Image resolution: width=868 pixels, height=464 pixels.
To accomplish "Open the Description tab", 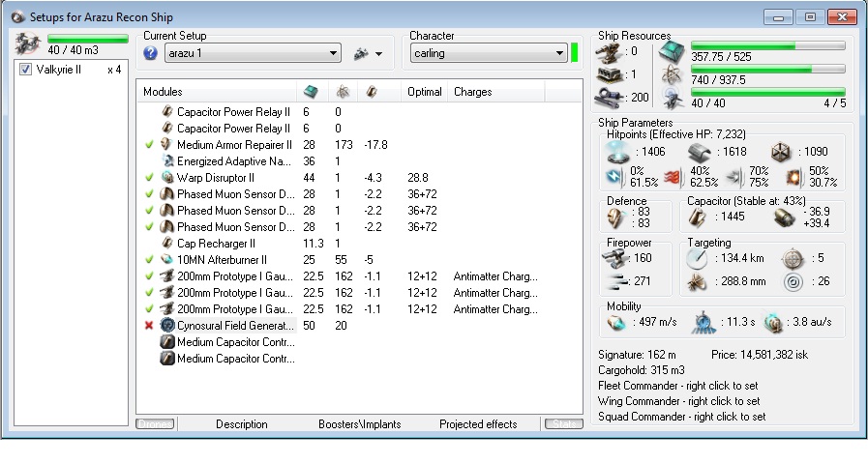I will point(241,424).
